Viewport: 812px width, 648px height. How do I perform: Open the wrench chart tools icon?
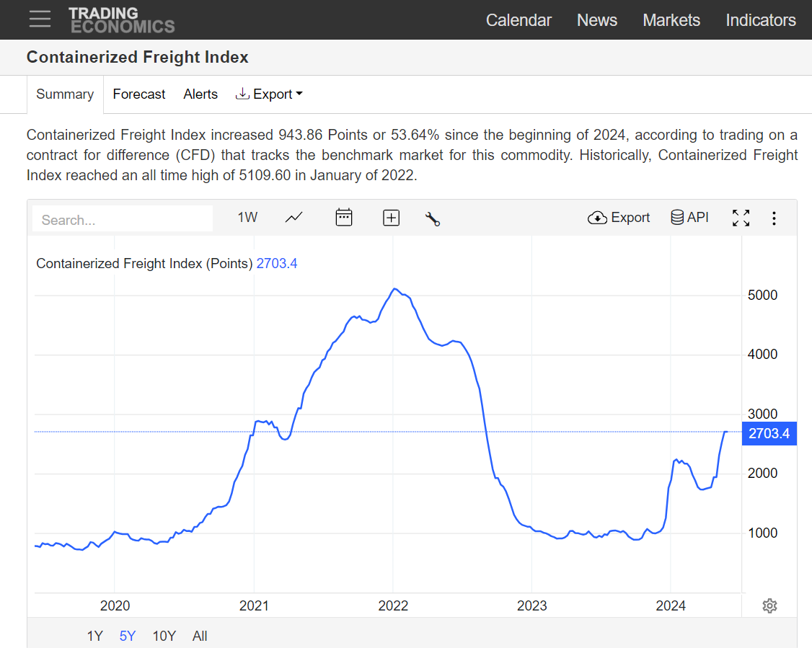433,219
